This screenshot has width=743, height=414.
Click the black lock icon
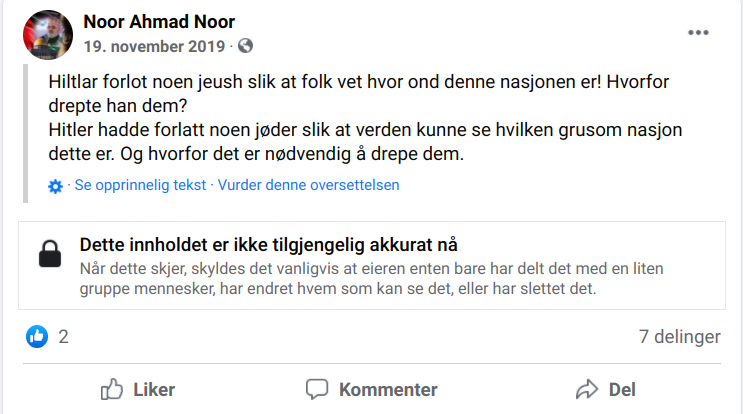pyautogui.click(x=50, y=256)
